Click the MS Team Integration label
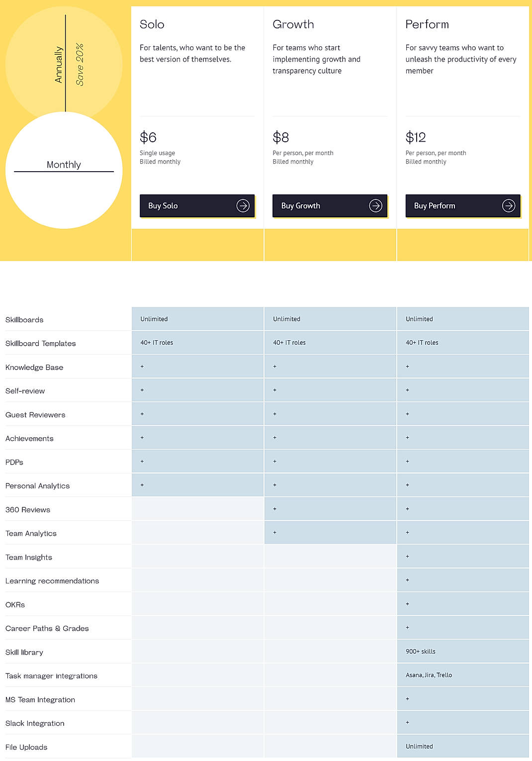This screenshot has height=761, width=532. [x=40, y=700]
